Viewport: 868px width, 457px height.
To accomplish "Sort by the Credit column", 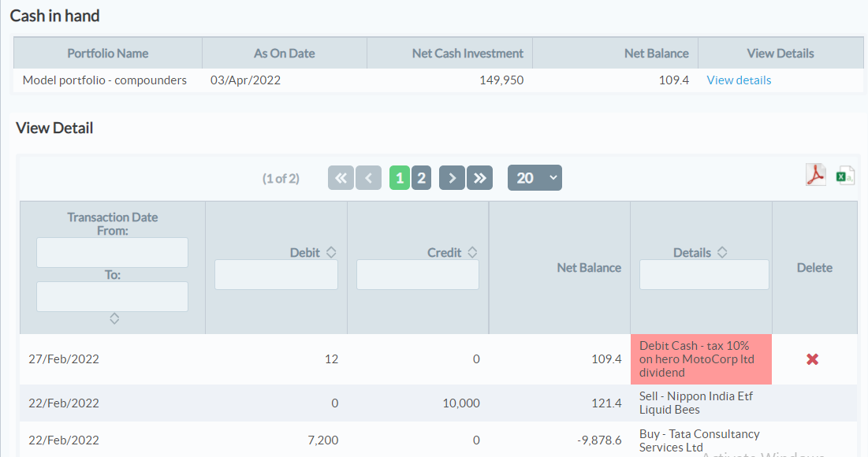I will (472, 252).
